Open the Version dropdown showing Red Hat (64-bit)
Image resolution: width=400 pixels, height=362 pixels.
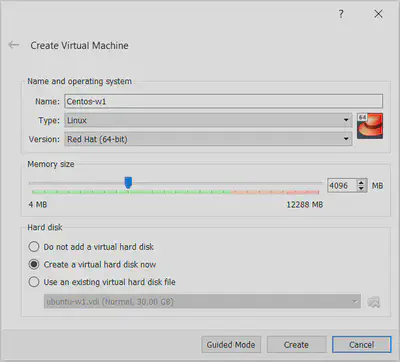[208, 139]
